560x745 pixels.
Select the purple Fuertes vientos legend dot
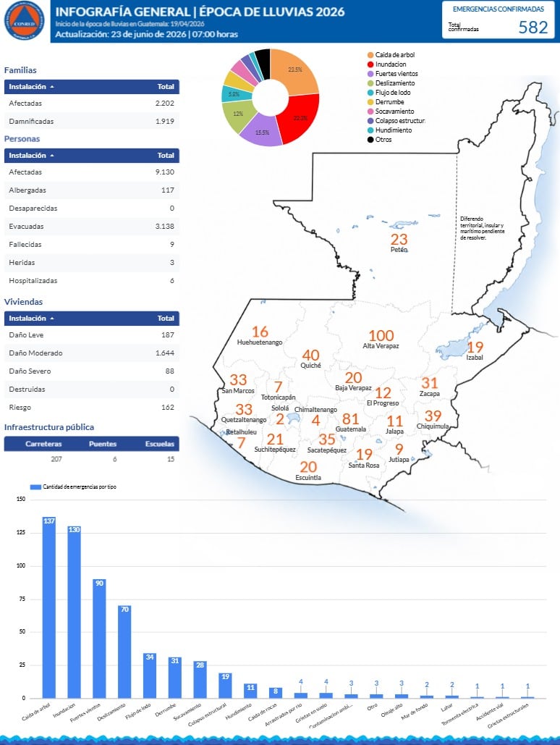(x=370, y=74)
